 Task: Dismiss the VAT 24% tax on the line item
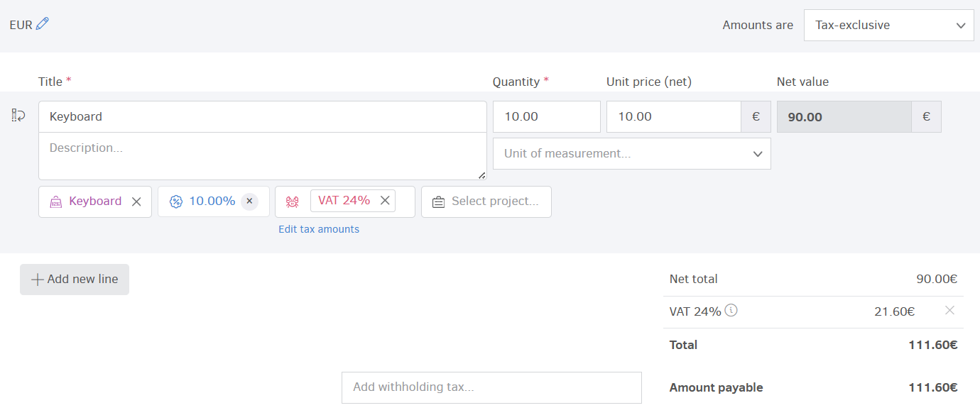click(384, 200)
